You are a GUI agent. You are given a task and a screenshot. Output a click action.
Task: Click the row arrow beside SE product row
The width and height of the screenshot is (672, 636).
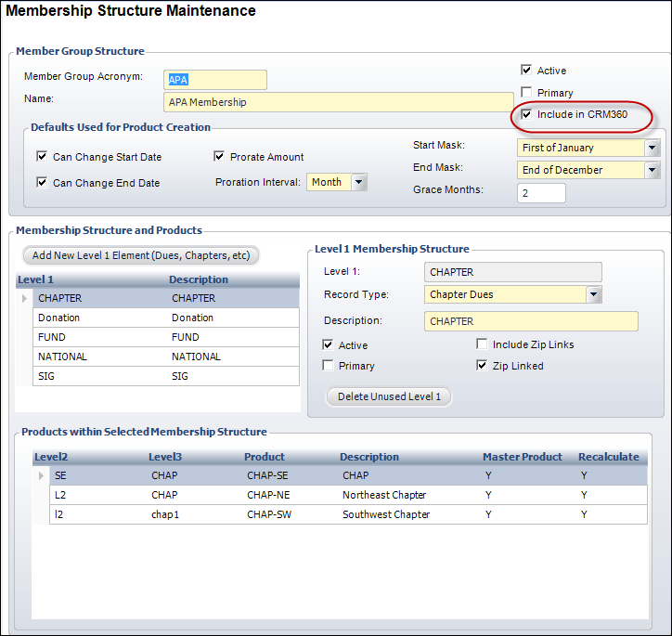point(41,475)
